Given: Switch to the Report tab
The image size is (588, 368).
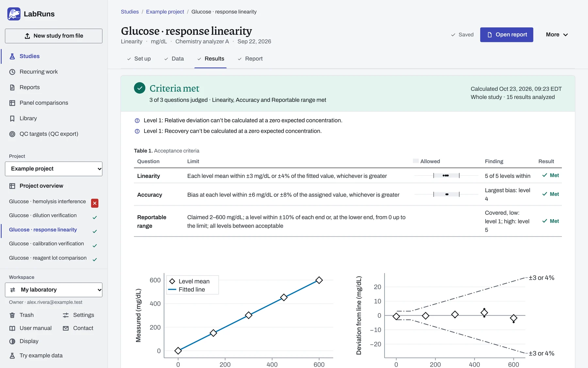Looking at the screenshot, I should (250, 59).
